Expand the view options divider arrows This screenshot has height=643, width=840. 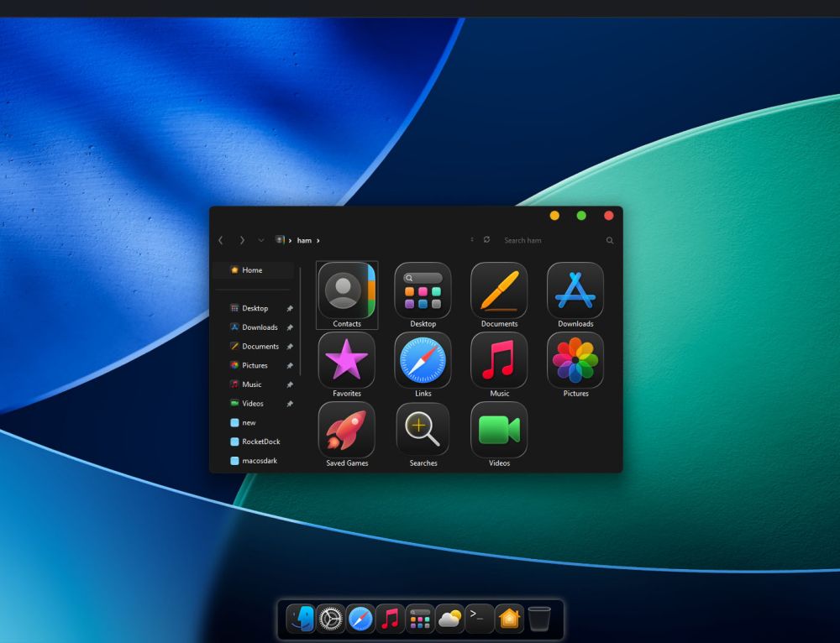pyautogui.click(x=472, y=240)
